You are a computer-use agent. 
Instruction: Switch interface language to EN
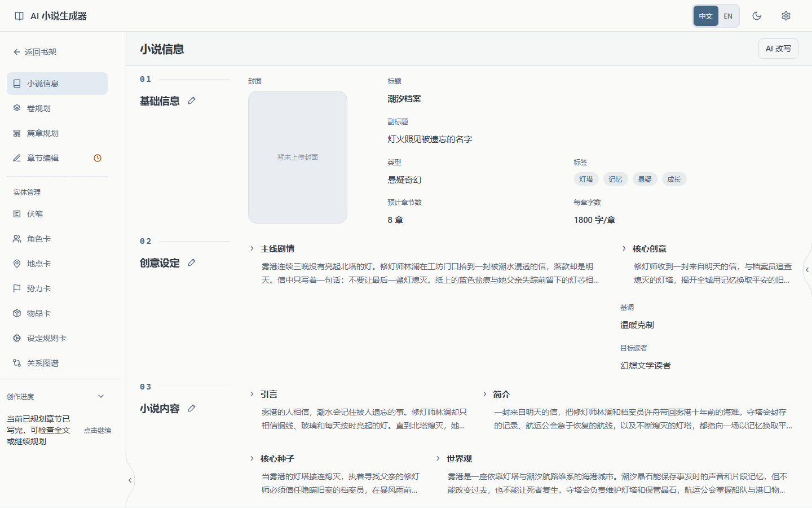coord(728,16)
